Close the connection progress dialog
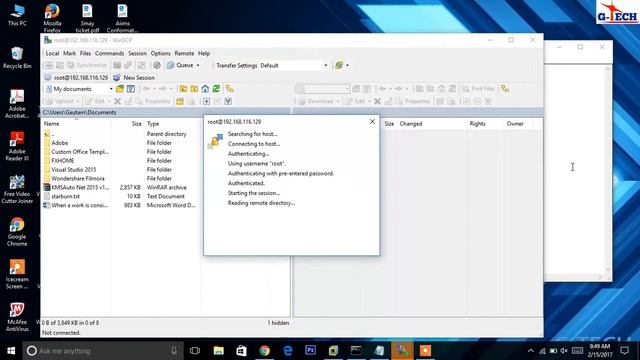The image size is (640, 360). pos(372,122)
